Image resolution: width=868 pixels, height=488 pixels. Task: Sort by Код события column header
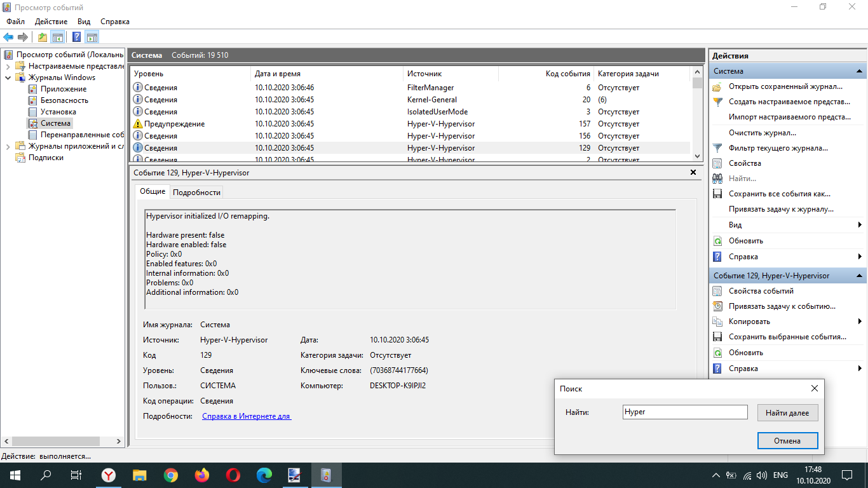(x=546, y=74)
